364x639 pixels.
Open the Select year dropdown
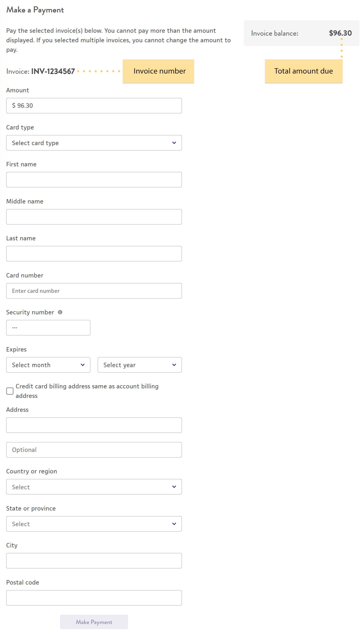pyautogui.click(x=140, y=365)
